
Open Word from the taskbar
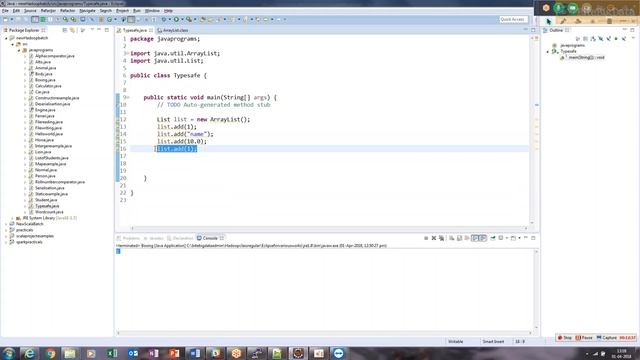195,353
